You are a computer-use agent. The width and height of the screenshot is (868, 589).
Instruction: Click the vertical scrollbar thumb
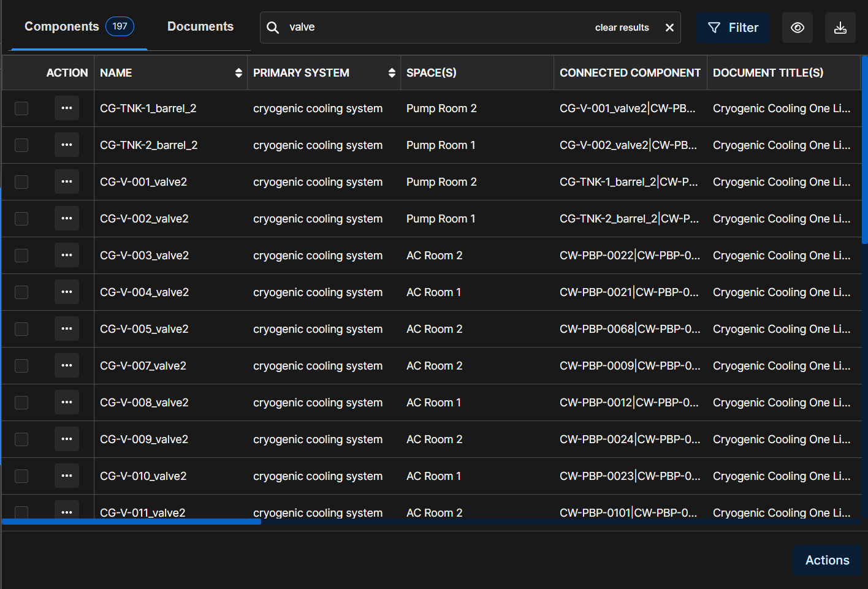point(864,150)
